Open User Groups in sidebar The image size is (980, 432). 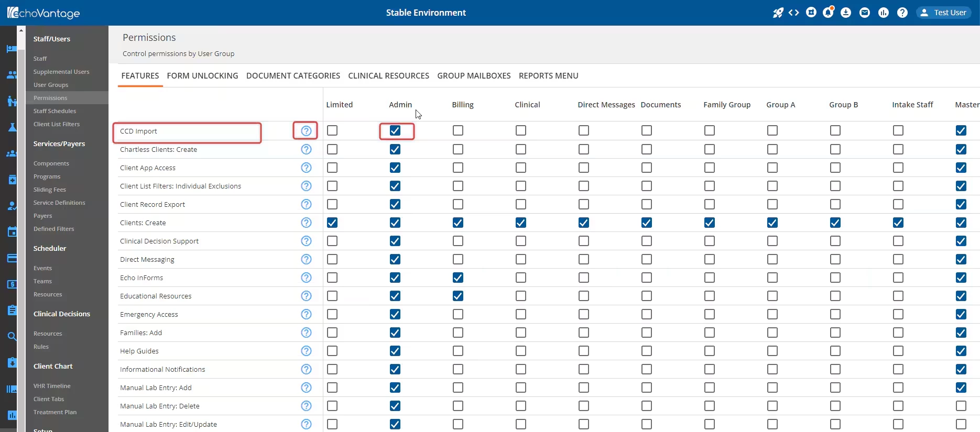coord(51,85)
